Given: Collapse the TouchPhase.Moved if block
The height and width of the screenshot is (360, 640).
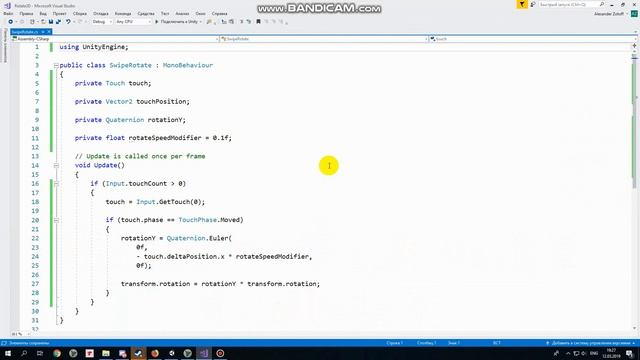Looking at the screenshot, I should tap(56, 220).
